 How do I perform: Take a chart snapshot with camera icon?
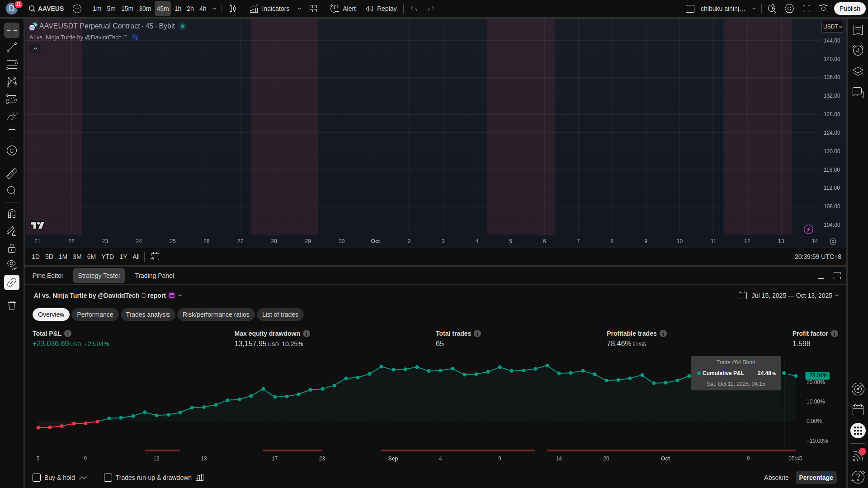click(x=823, y=9)
